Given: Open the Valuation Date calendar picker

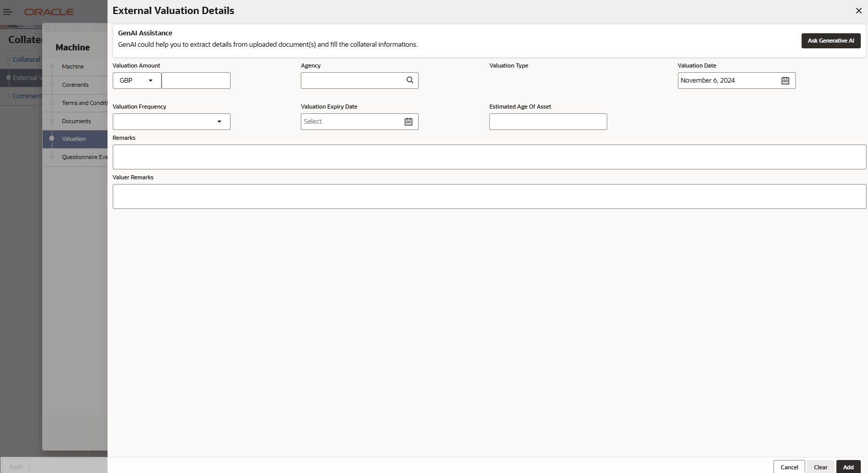Looking at the screenshot, I should pos(785,80).
